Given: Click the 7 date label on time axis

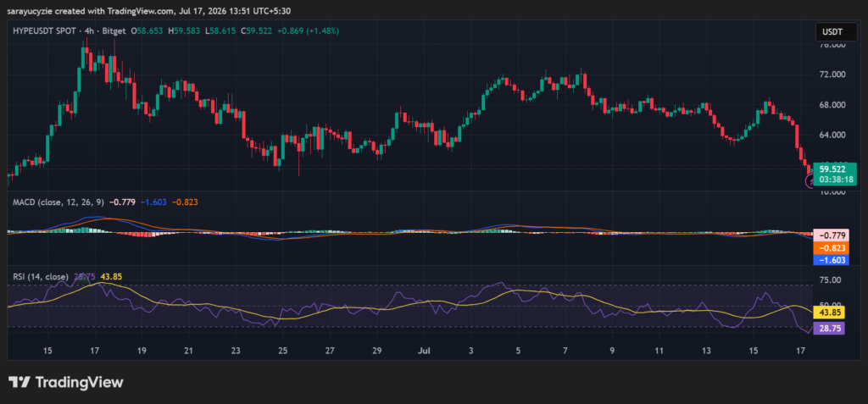Looking at the screenshot, I should point(565,351).
